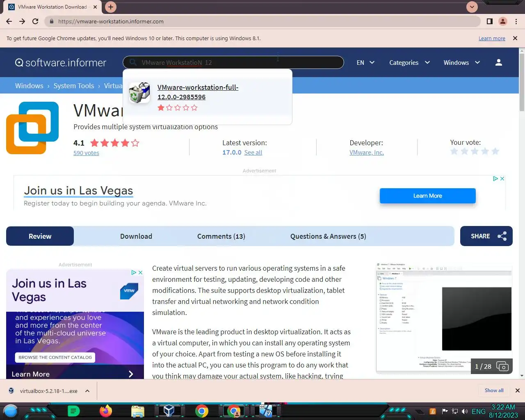
Task: Expand virtualbox download options arrow
Action: [x=87, y=391]
